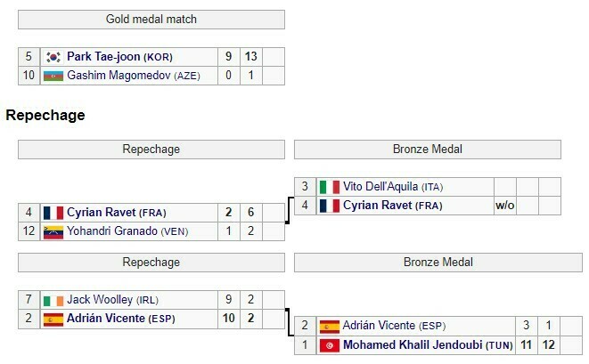The height and width of the screenshot is (364, 589).
Task: Click the France flag in the repechage bracket
Action: pos(53,213)
